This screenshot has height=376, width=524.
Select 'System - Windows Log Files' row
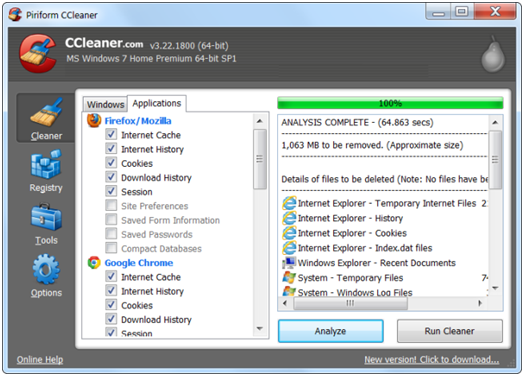384,292
